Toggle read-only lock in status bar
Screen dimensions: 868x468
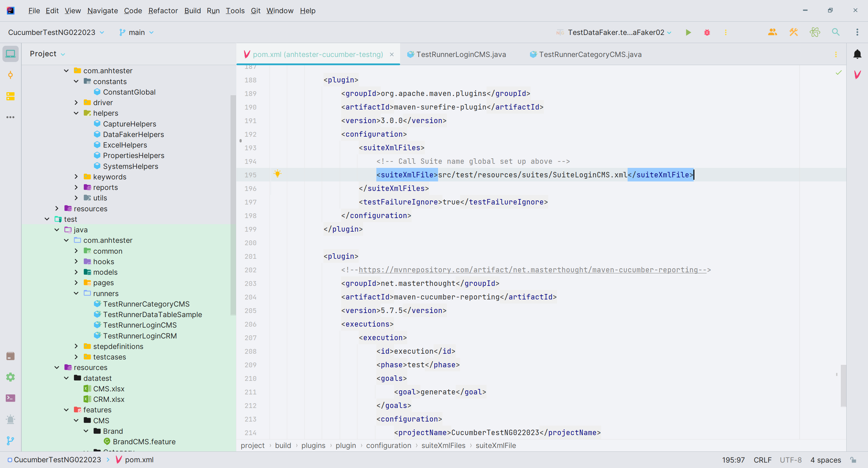click(x=853, y=460)
